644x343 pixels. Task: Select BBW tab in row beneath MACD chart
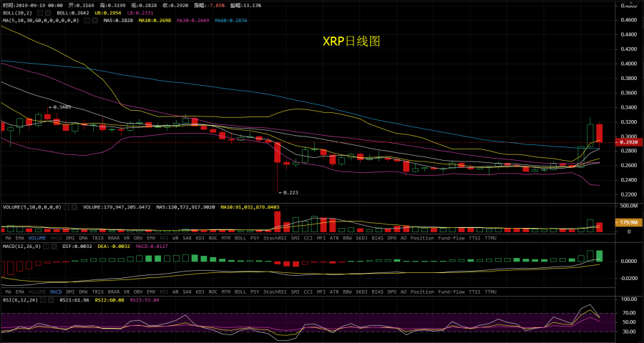pyautogui.click(x=348, y=292)
